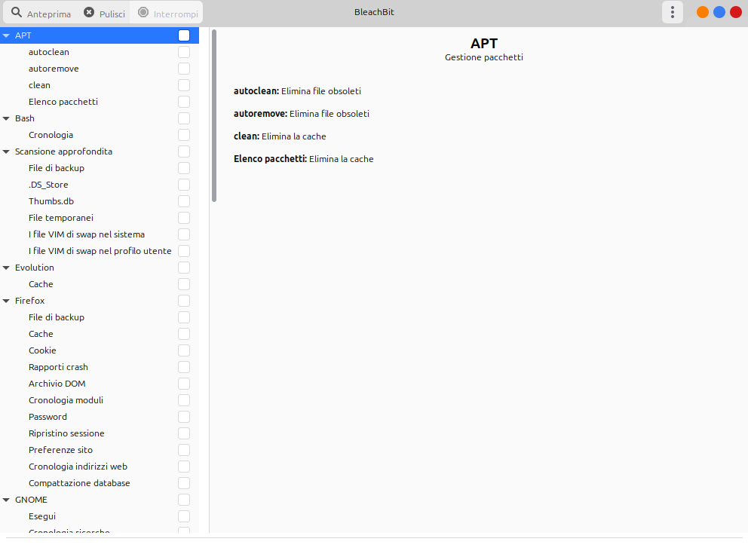Check the Password checkbox
Image resolution: width=748 pixels, height=560 pixels.
[184, 417]
